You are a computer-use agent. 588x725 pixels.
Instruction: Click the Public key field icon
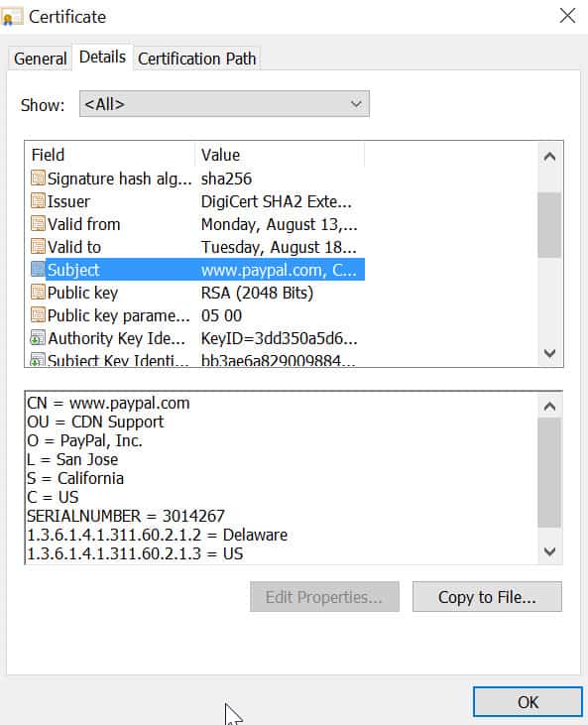(38, 292)
